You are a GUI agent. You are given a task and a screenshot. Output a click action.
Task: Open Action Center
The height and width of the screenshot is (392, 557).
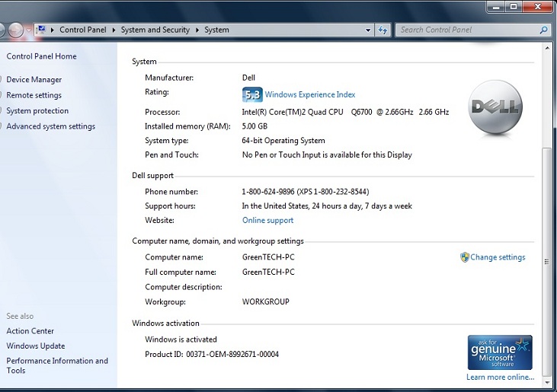tap(30, 331)
